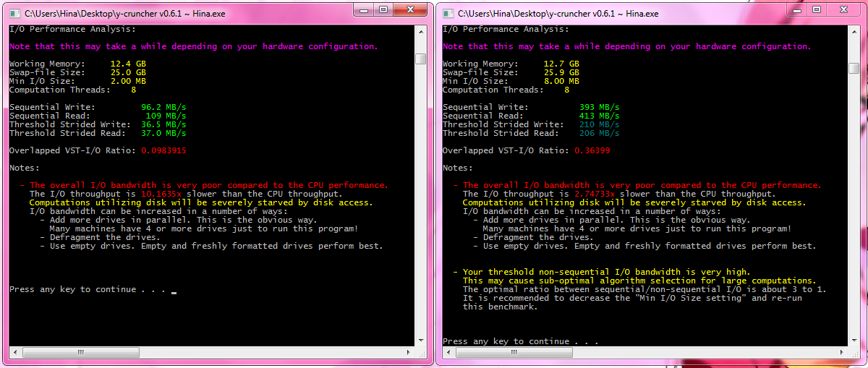The width and height of the screenshot is (868, 368).
Task: Minimize the console window showing 96.2 MB/s write
Action: click(x=363, y=9)
